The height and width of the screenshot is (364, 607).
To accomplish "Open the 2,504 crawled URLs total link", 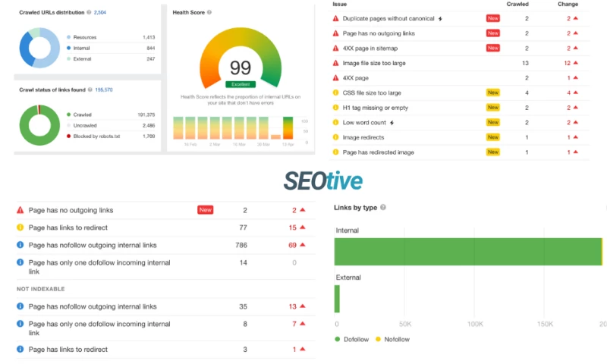I will pos(100,13).
